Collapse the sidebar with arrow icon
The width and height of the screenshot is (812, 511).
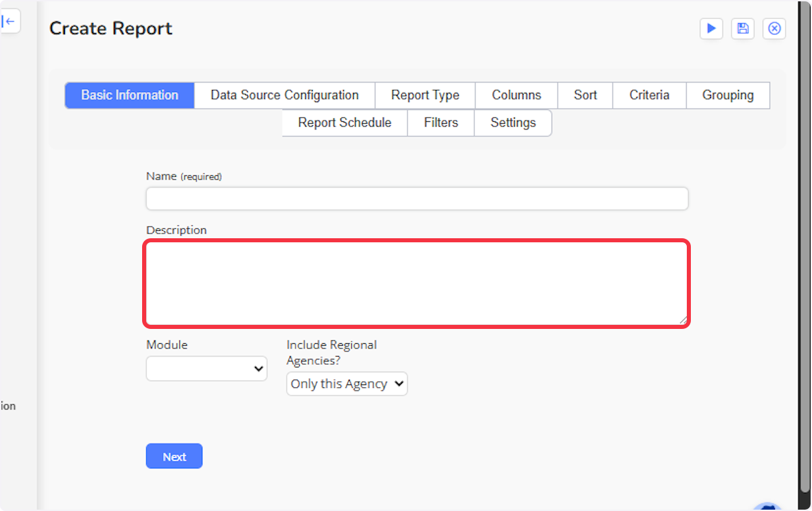click(9, 22)
